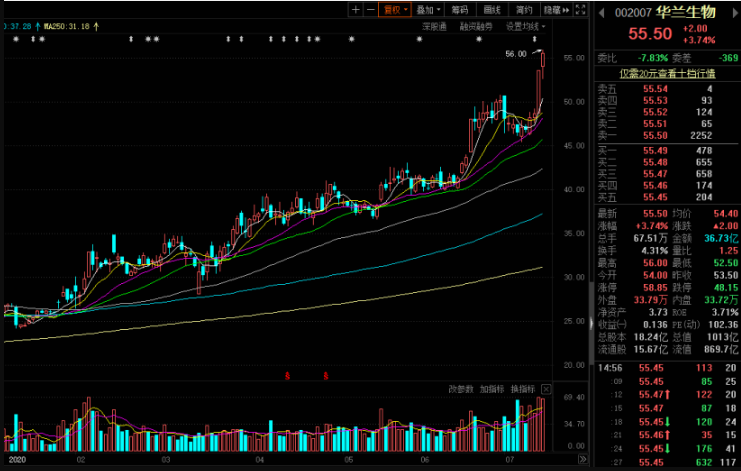Click the plus zoom-in icon
741x471 pixels.
pos(355,9)
